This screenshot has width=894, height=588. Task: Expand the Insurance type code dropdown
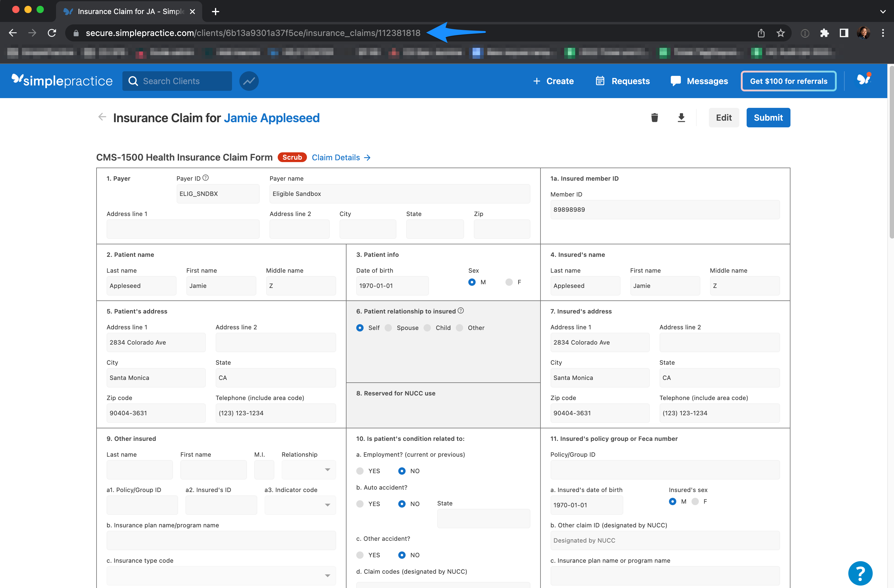pos(221,575)
